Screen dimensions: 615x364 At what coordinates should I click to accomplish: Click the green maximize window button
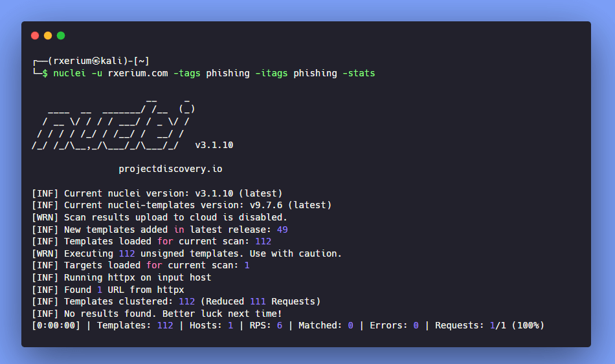61,36
